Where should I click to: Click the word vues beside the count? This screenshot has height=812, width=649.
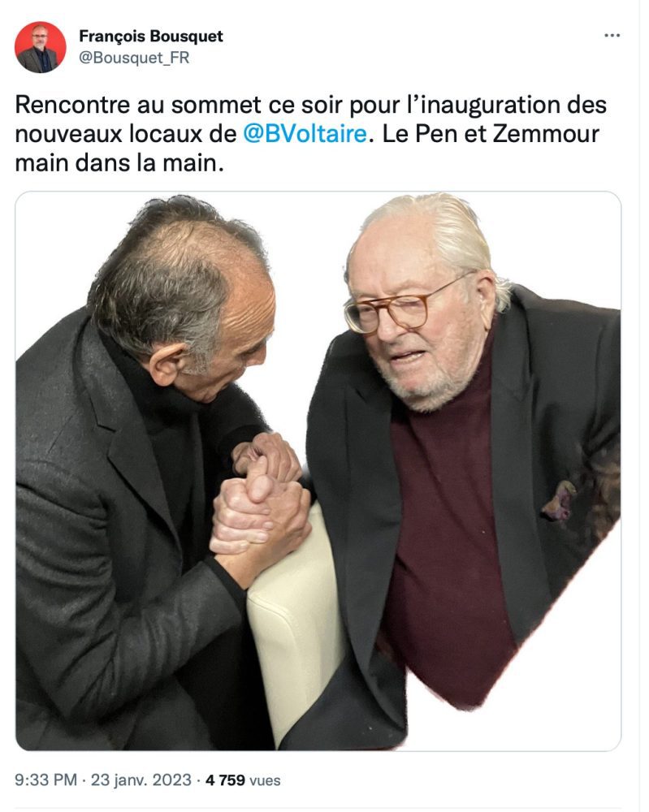tap(265, 780)
